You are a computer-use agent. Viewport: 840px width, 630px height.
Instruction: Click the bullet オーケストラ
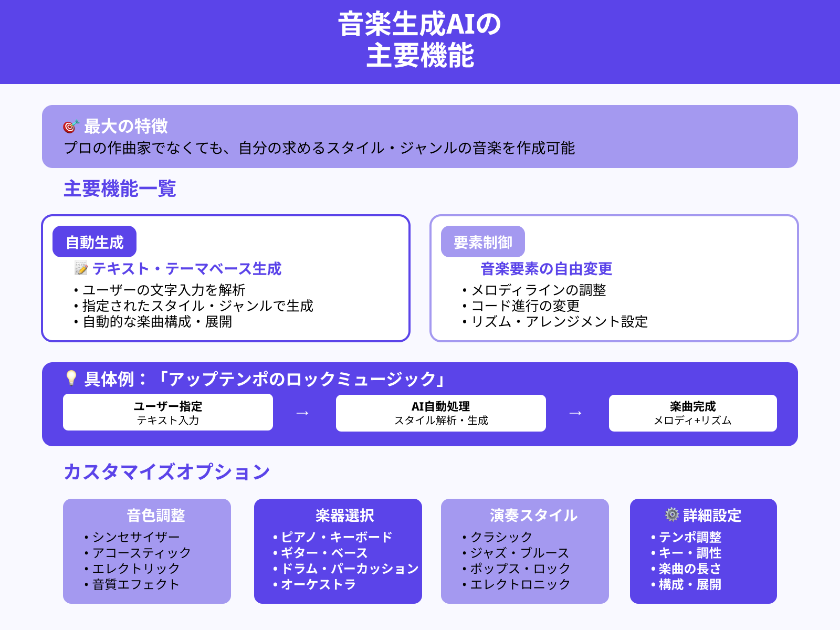[314, 584]
